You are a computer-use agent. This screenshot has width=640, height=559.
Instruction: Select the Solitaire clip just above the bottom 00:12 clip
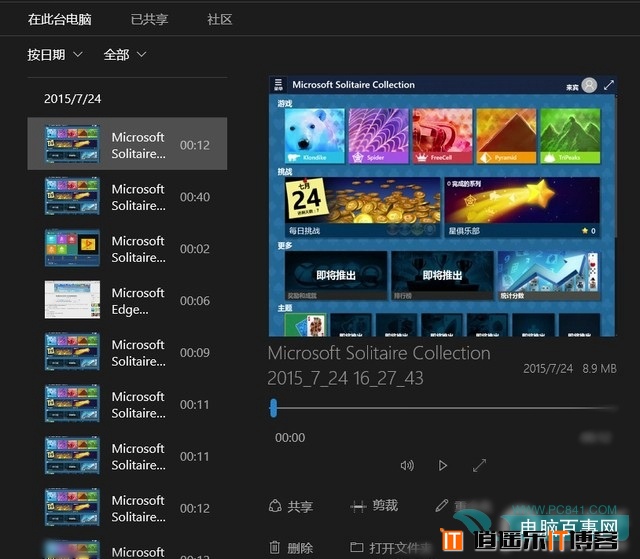click(x=127, y=456)
